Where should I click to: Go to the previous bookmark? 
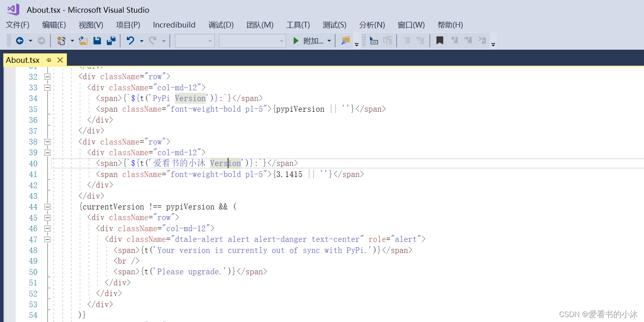click(454, 41)
